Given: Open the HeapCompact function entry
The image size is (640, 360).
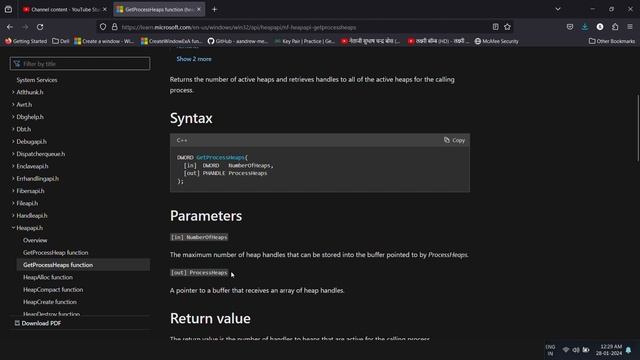Looking at the screenshot, I should [x=53, y=289].
